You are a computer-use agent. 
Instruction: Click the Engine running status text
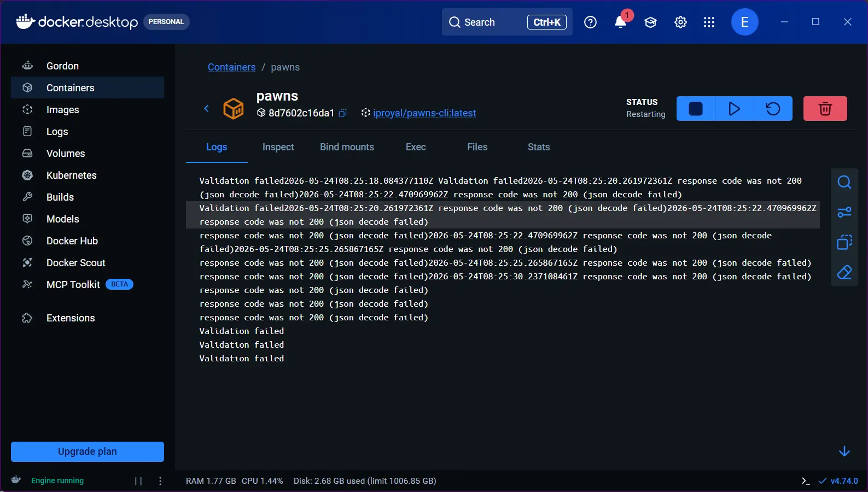pyautogui.click(x=57, y=481)
